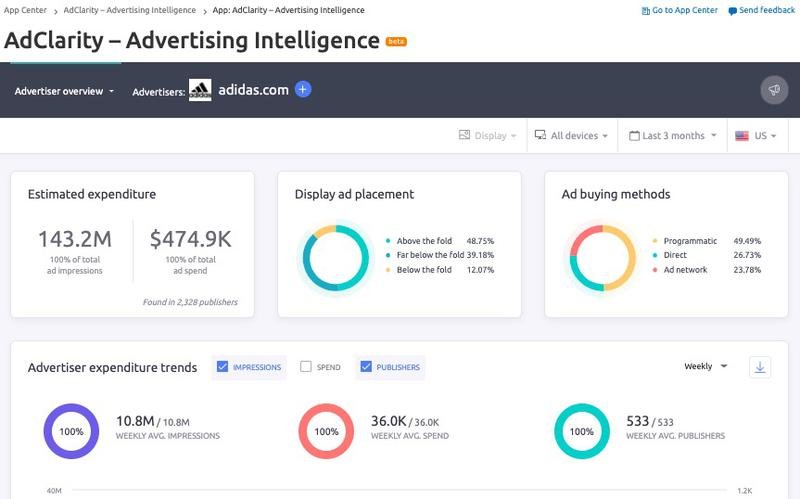800x499 pixels.
Task: Open the Advertiser overview dropdown
Action: point(64,91)
